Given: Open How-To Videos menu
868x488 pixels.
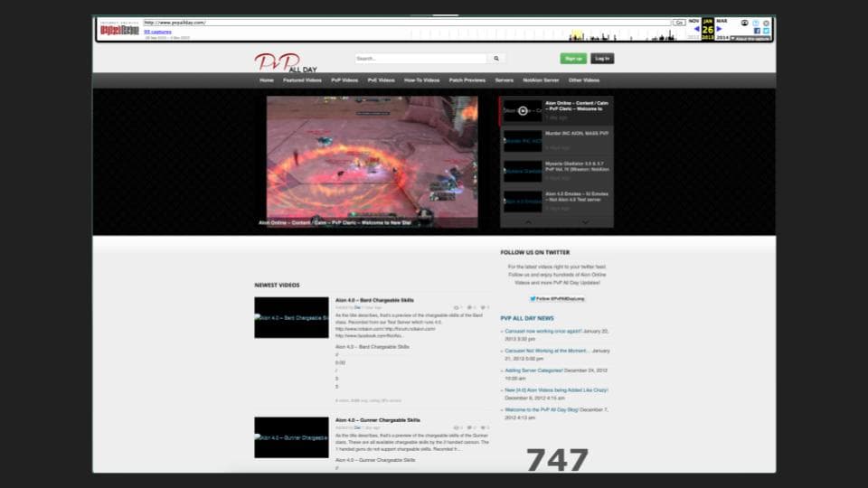Looking at the screenshot, I should pos(422,80).
